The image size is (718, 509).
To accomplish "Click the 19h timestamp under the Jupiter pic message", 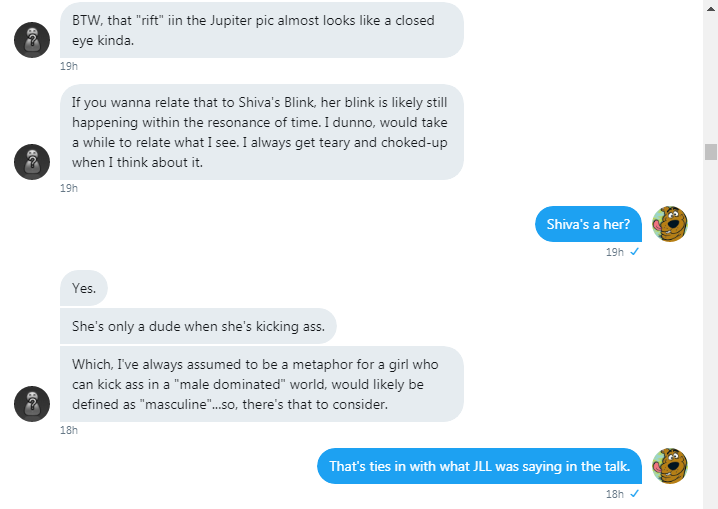I will pos(69,66).
